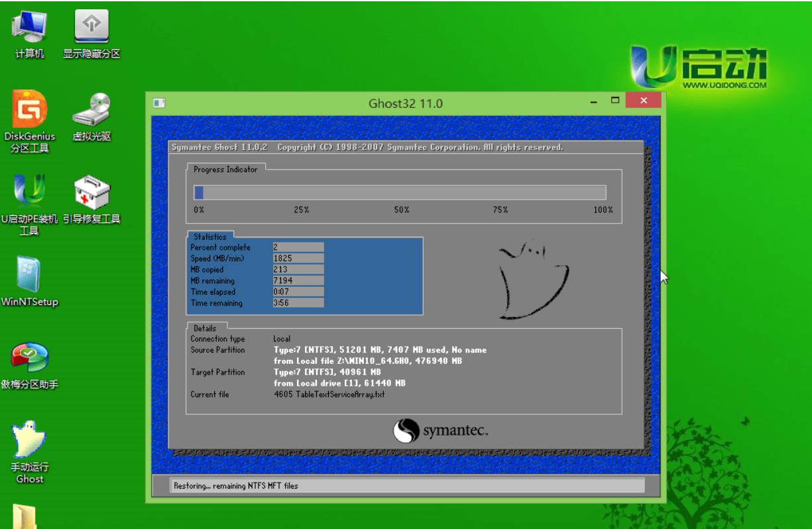
Task: Minimize the Ghost32 11.0 window
Action: tap(595, 101)
